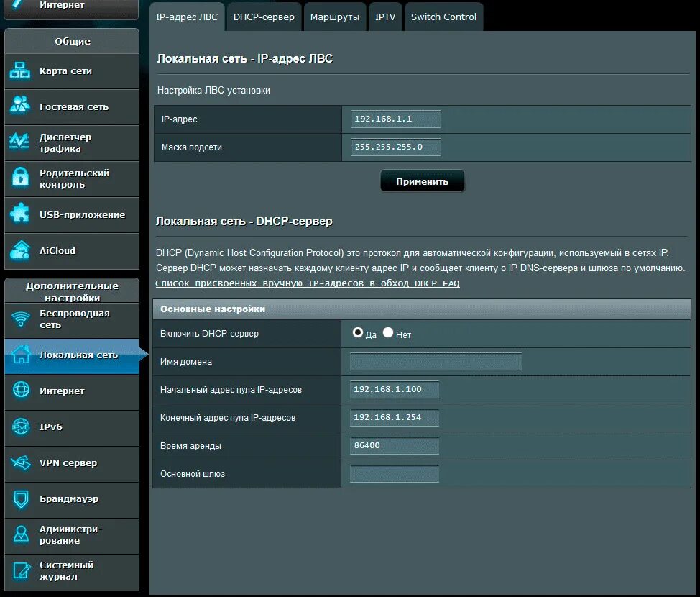Viewport: 700px width, 597px height.
Task: Select Да to enable DHCP server
Action: coord(358,332)
